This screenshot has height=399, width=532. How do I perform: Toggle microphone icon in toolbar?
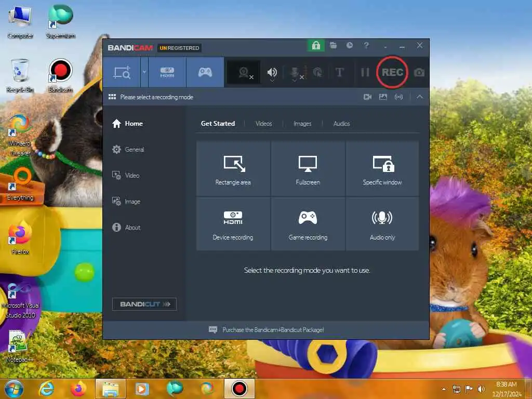tap(295, 73)
